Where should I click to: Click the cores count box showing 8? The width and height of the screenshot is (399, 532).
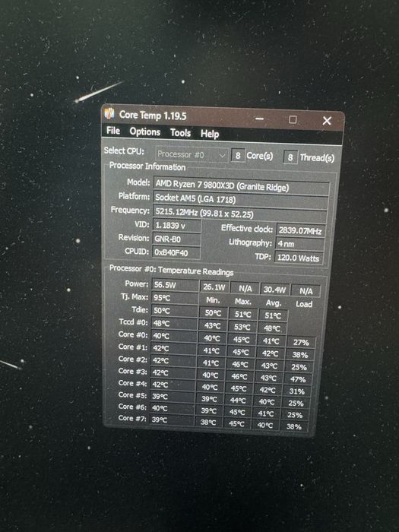pos(238,155)
